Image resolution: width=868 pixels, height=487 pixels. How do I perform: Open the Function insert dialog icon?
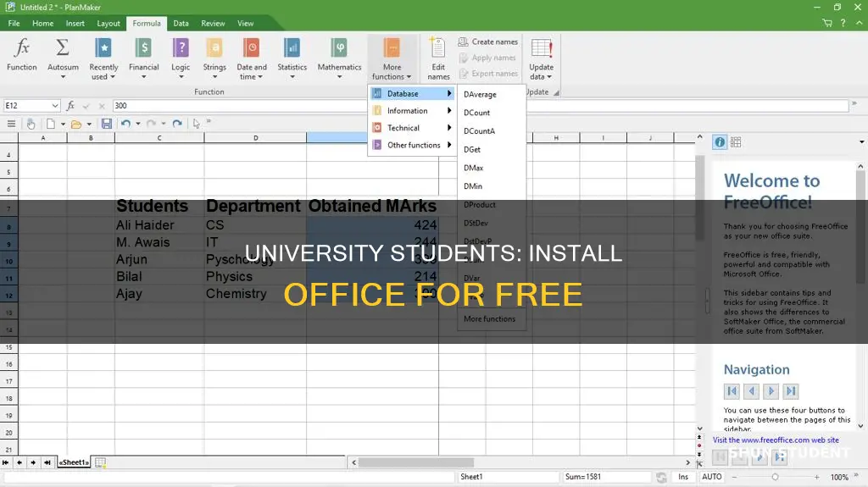pos(21,48)
